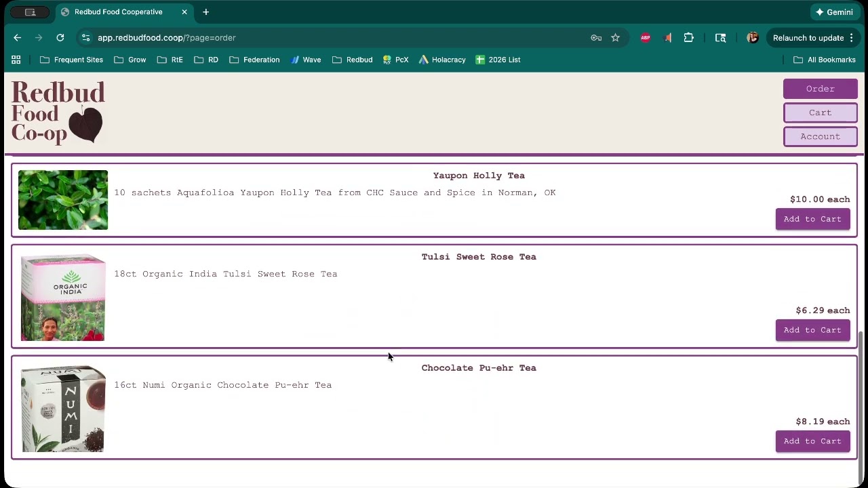Open the Federation bookmark folder
Image resolution: width=868 pixels, height=488 pixels.
(x=254, y=60)
